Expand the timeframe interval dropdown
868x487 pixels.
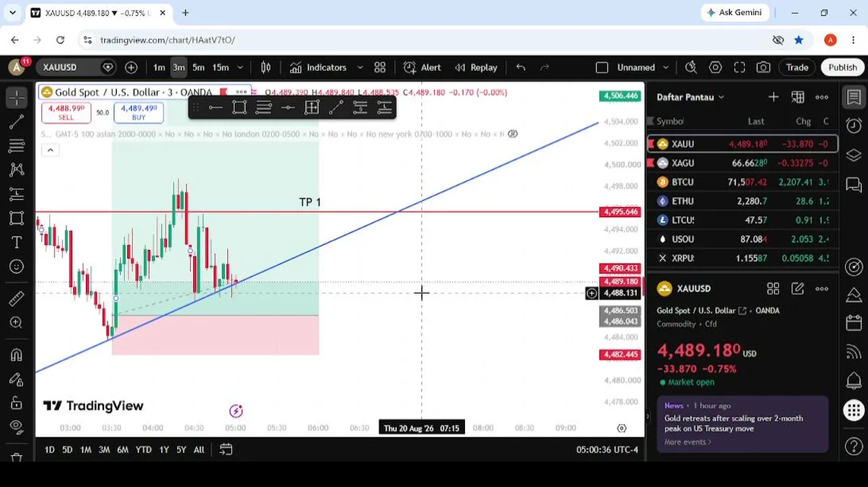pos(239,67)
